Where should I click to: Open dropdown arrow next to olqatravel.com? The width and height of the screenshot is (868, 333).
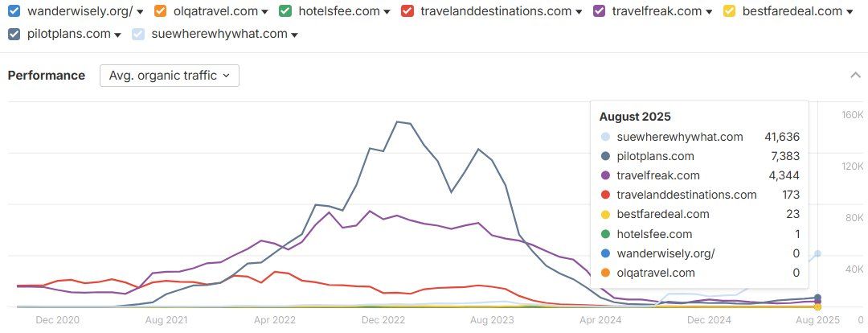(x=264, y=11)
